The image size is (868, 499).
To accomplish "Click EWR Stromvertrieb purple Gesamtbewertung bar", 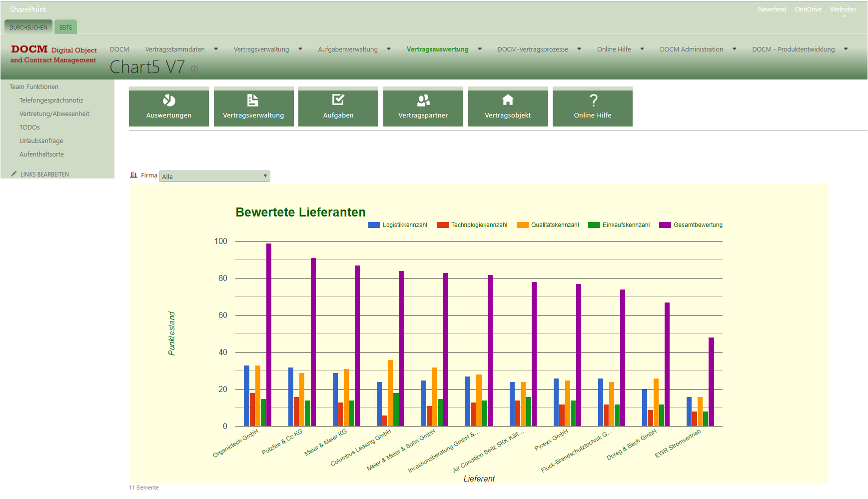I will tap(712, 381).
